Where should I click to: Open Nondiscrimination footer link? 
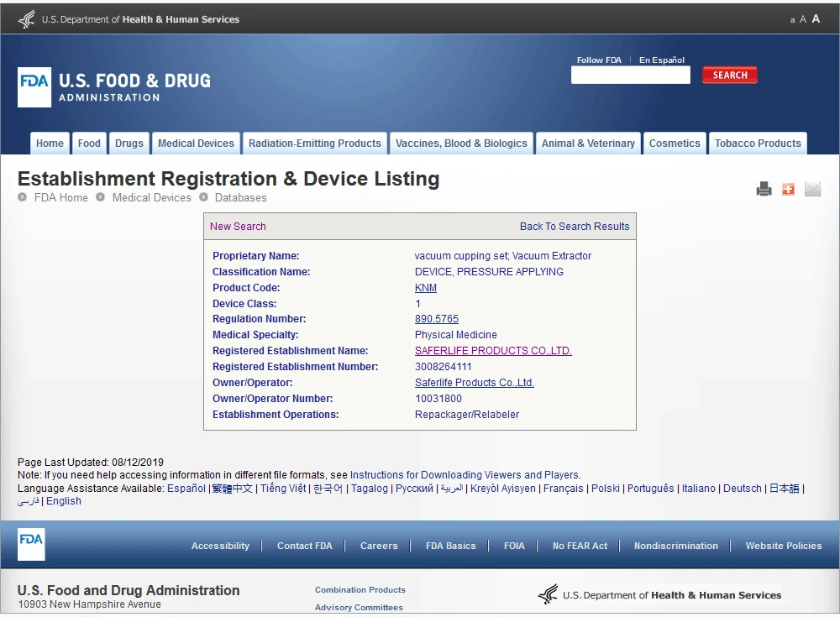coord(675,546)
